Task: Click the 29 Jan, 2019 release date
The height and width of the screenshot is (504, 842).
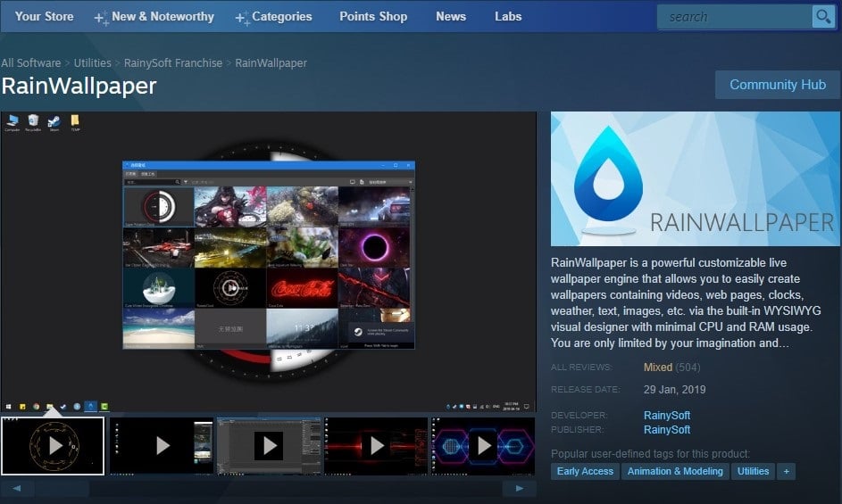Action: 674,390
